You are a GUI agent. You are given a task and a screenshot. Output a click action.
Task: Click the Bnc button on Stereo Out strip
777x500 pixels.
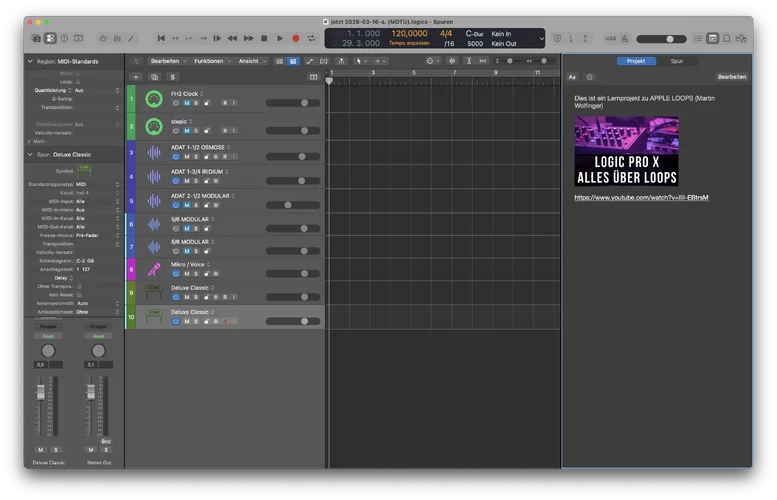[106, 441]
